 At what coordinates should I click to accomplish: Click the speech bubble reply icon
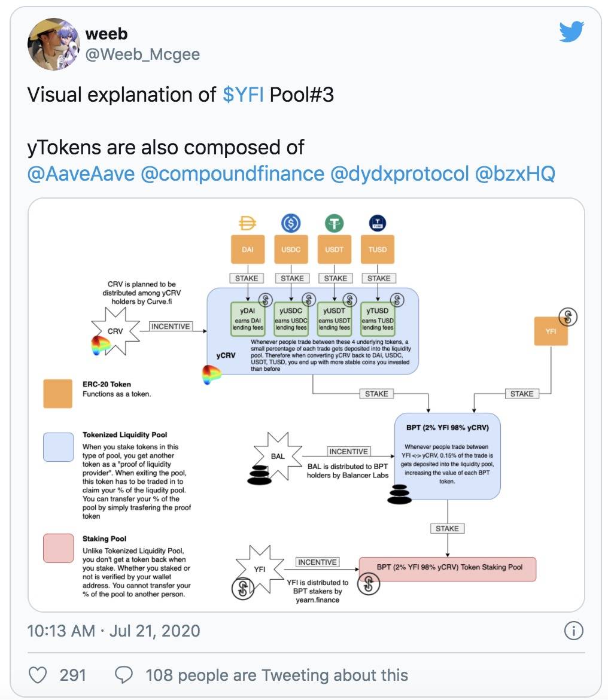(124, 675)
